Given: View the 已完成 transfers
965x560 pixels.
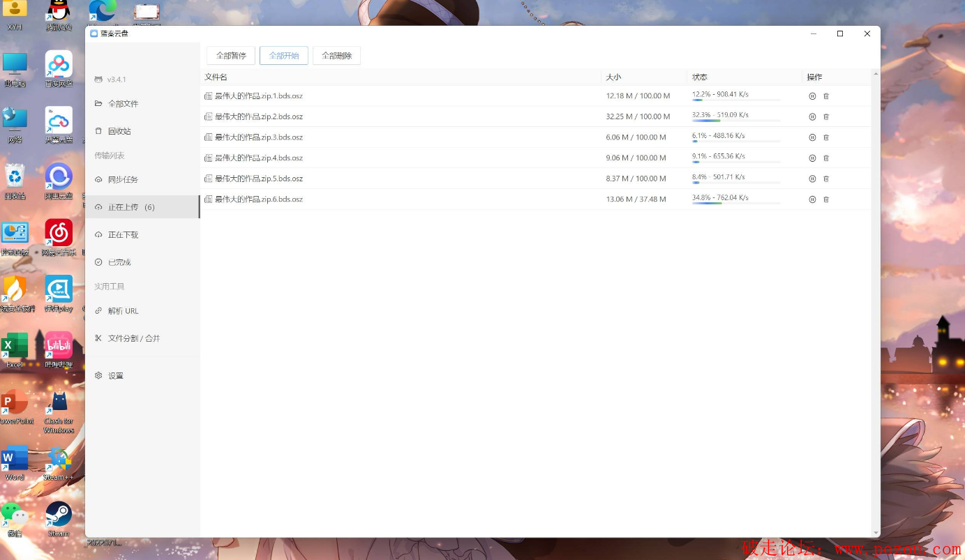Looking at the screenshot, I should pos(142,262).
